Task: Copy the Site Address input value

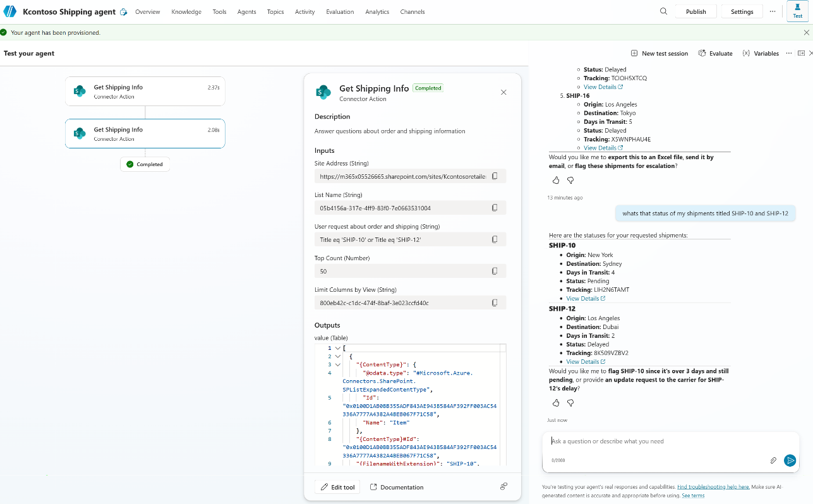Action: tap(495, 176)
